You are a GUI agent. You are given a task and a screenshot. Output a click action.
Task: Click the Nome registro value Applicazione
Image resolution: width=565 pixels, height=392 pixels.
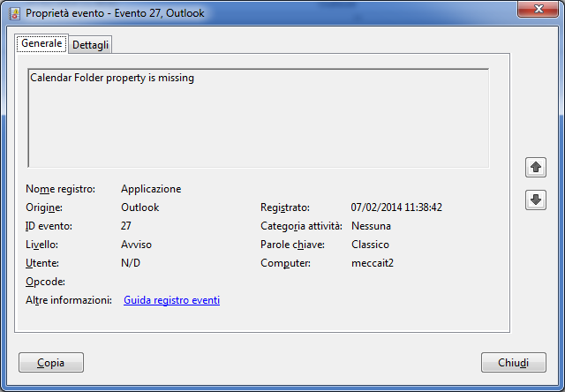click(151, 189)
